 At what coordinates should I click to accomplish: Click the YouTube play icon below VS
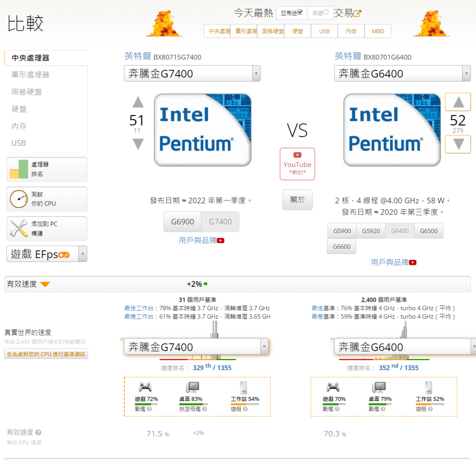(x=297, y=155)
